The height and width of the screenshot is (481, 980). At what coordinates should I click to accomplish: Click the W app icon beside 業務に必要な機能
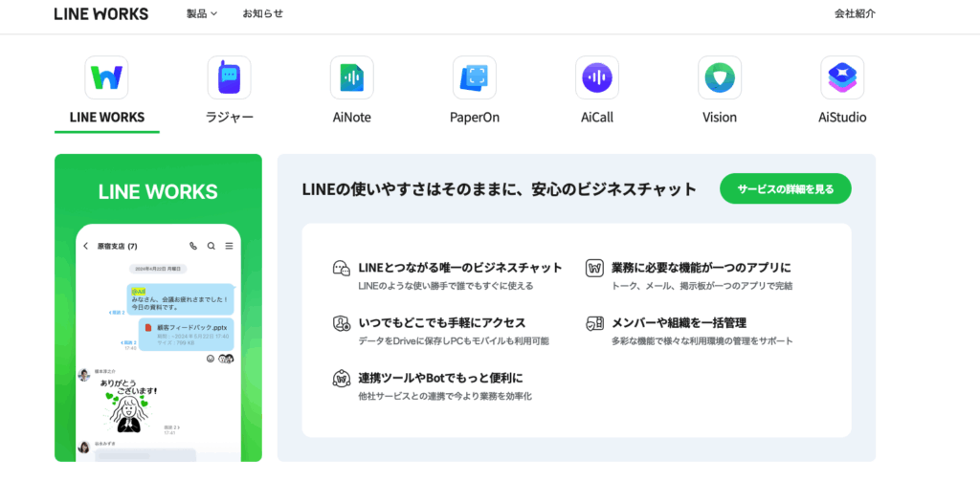[x=594, y=268]
